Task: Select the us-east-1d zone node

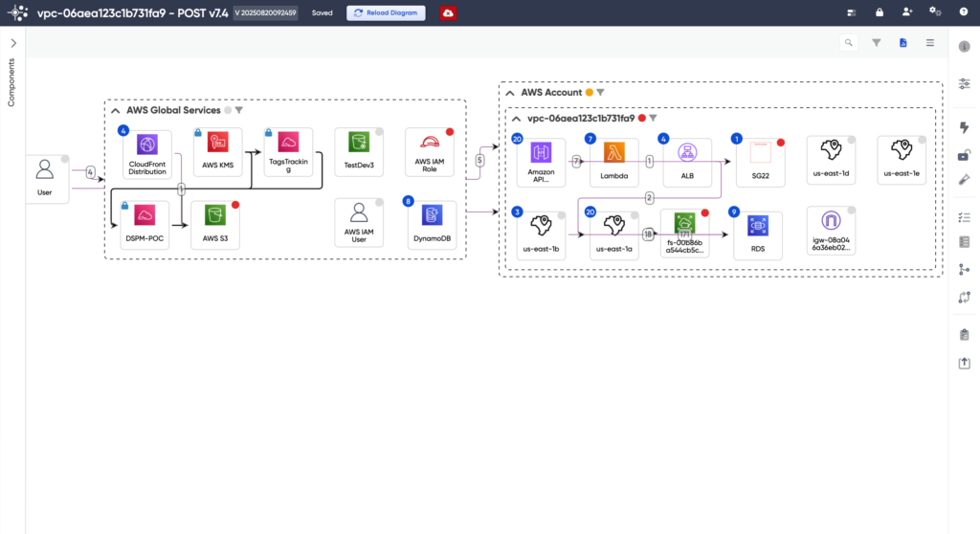Action: click(832, 160)
